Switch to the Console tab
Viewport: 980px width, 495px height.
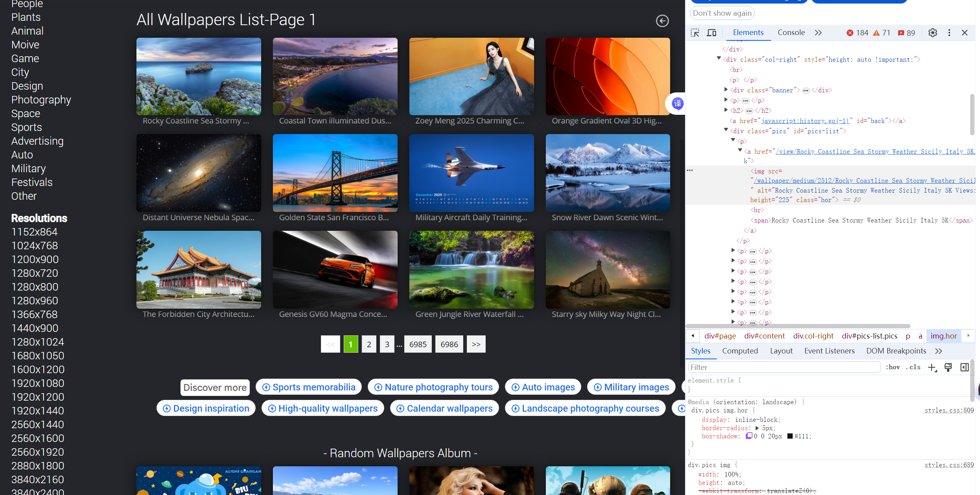point(791,33)
